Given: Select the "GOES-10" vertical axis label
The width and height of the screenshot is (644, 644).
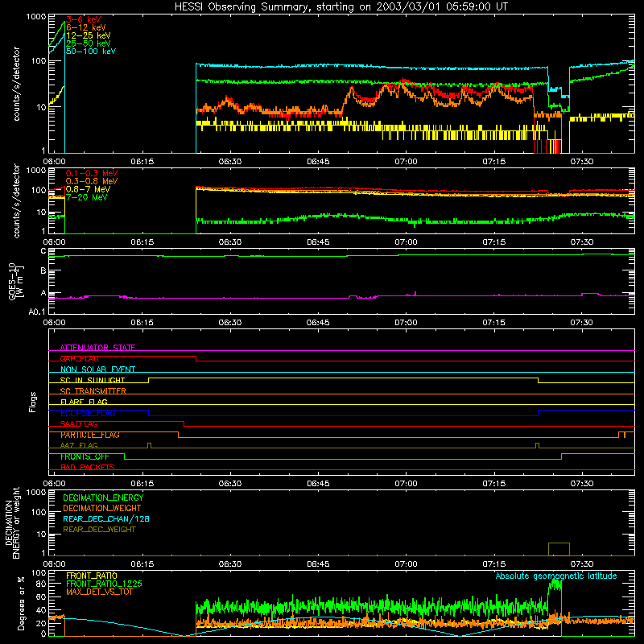Looking at the screenshot, I should [x=12, y=281].
